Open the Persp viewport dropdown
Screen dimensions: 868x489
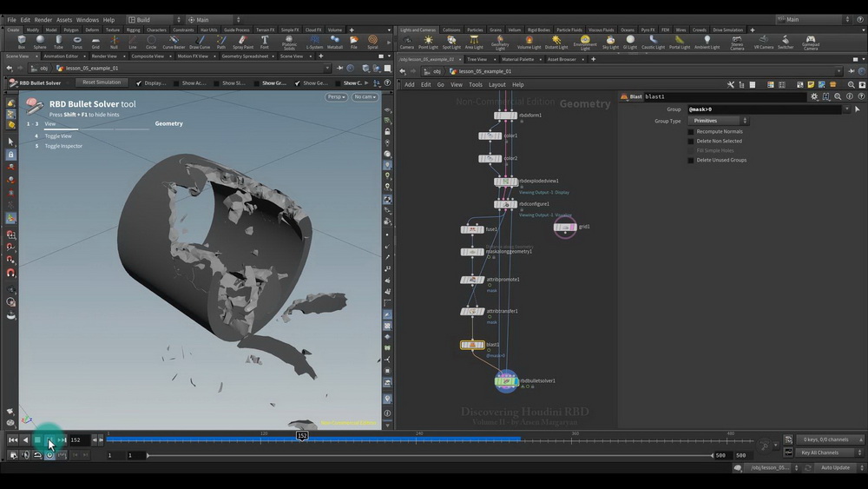(336, 97)
